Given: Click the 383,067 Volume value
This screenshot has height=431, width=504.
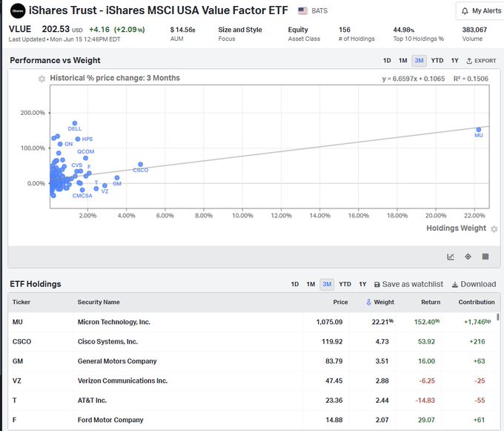Looking at the screenshot, I should tap(474, 30).
